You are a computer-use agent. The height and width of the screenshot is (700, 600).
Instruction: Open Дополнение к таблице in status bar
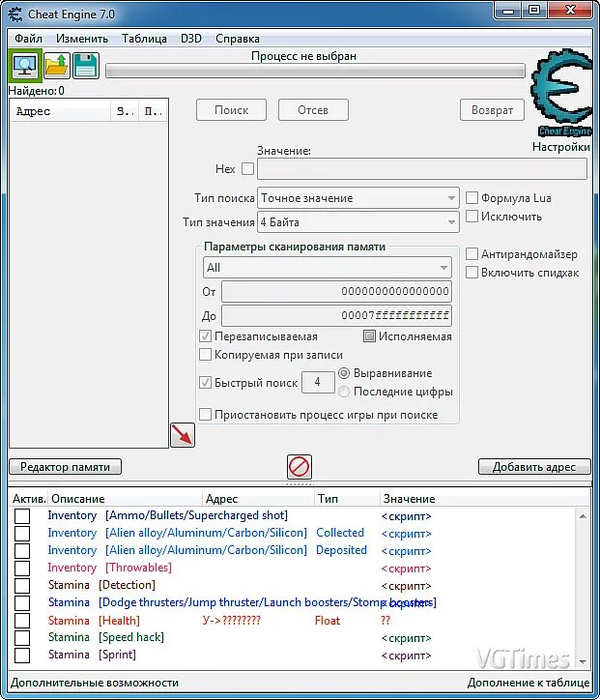tap(529, 683)
